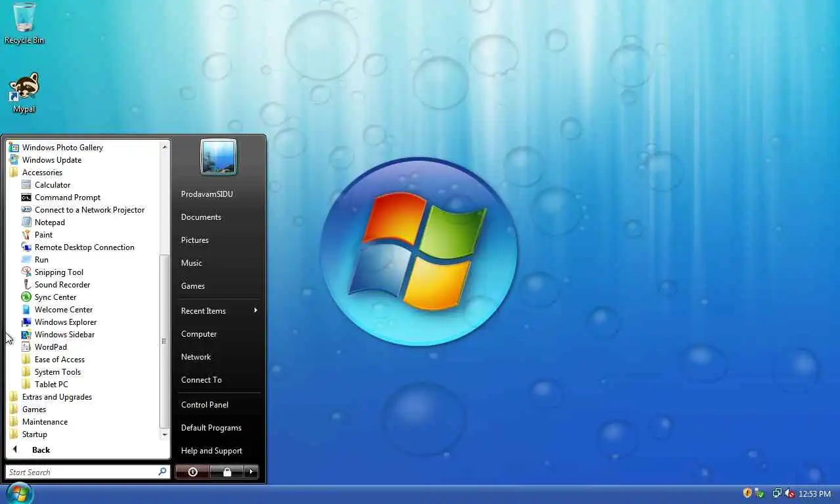Click the Windows Start orb

pos(19,493)
